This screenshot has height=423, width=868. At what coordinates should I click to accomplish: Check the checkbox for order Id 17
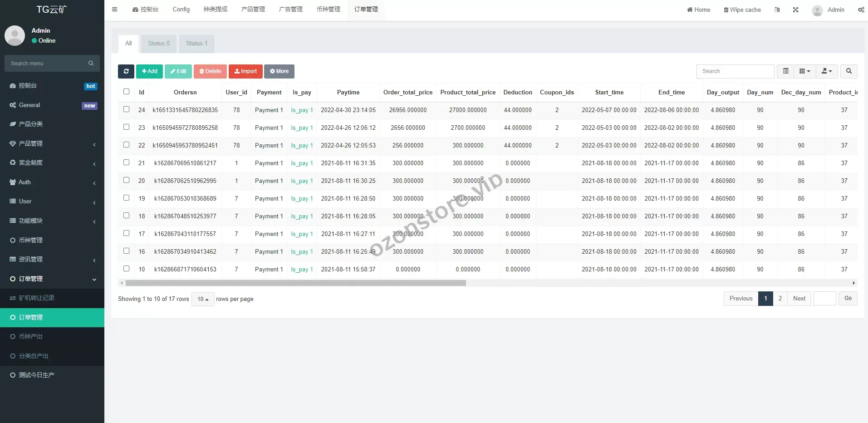[126, 233]
